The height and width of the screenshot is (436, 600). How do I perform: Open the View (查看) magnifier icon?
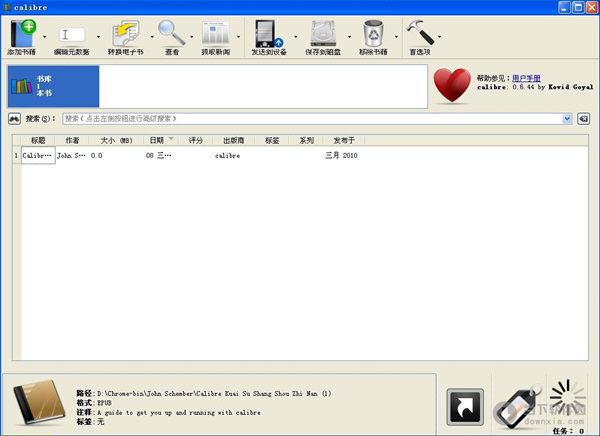(x=172, y=33)
